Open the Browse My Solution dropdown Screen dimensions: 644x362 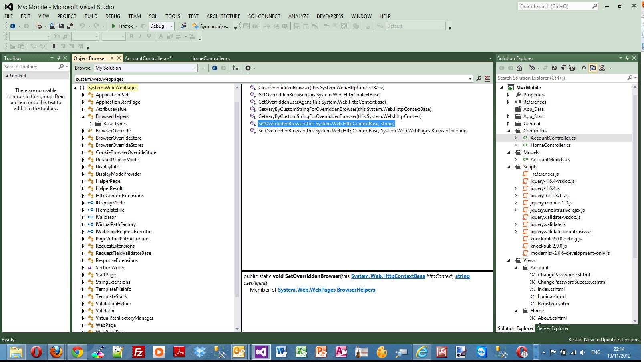tap(195, 68)
